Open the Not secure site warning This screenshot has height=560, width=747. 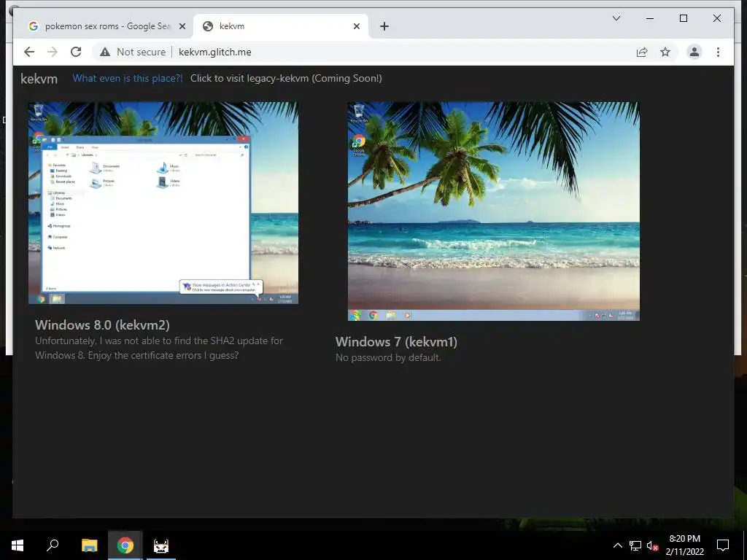(133, 52)
